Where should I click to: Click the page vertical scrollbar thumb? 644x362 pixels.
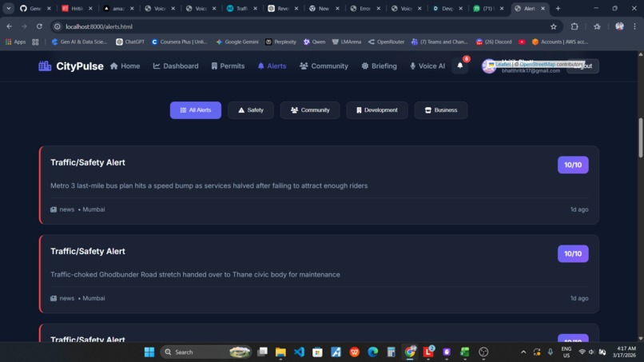coord(641,137)
